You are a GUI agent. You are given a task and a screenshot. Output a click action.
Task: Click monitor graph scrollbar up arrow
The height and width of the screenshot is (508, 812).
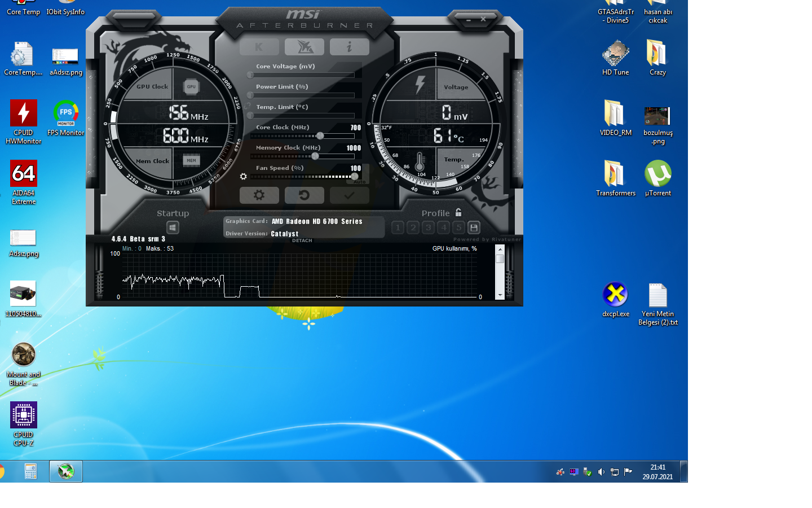[x=500, y=249]
